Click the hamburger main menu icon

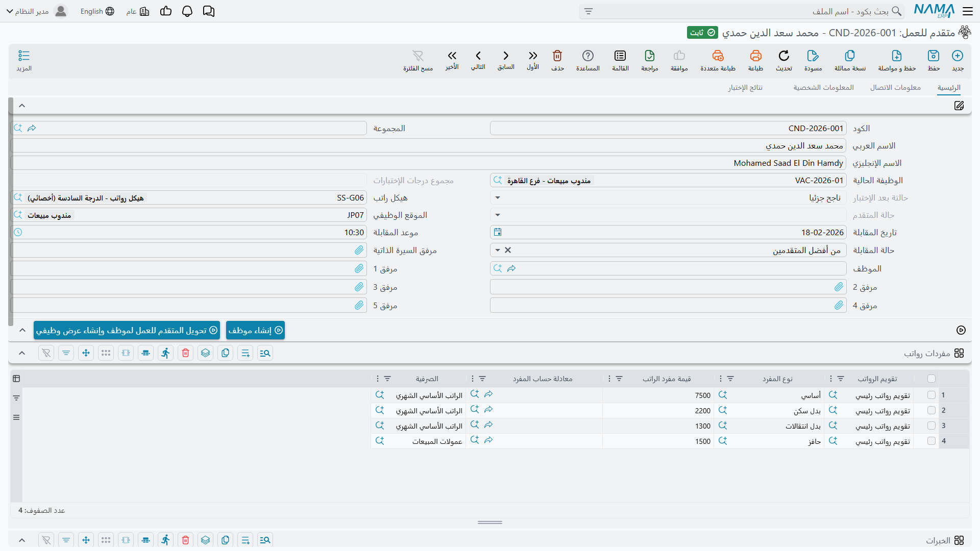pos(968,11)
